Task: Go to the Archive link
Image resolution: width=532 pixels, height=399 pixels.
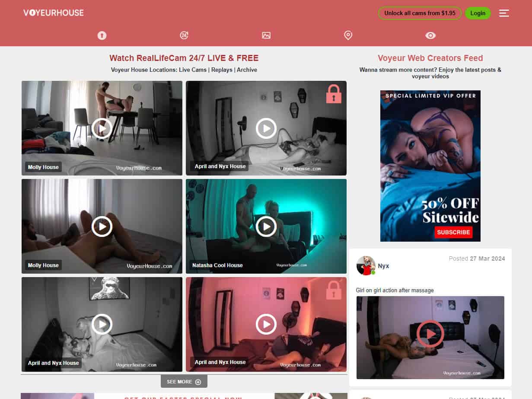Action: [x=247, y=70]
